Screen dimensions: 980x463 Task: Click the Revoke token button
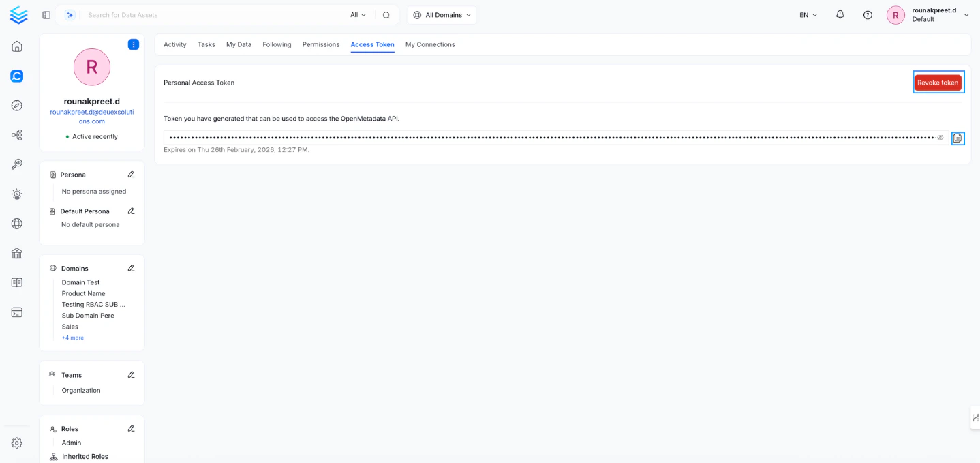pos(938,83)
